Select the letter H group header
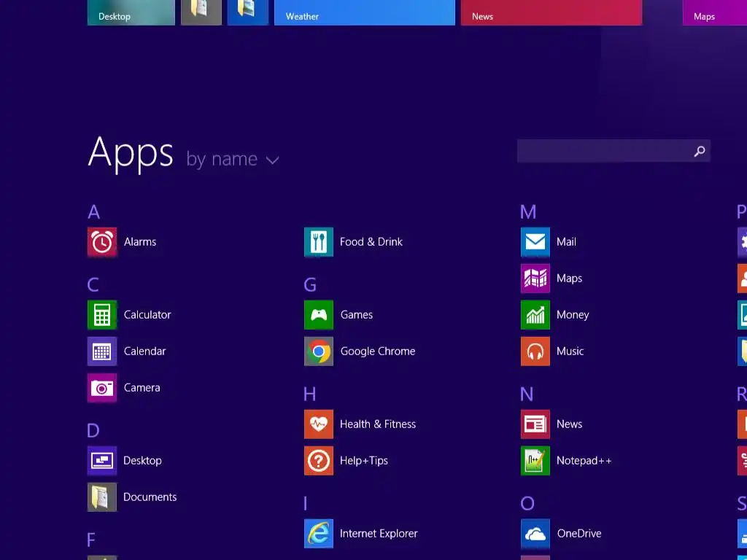This screenshot has width=747, height=560. pyautogui.click(x=309, y=394)
